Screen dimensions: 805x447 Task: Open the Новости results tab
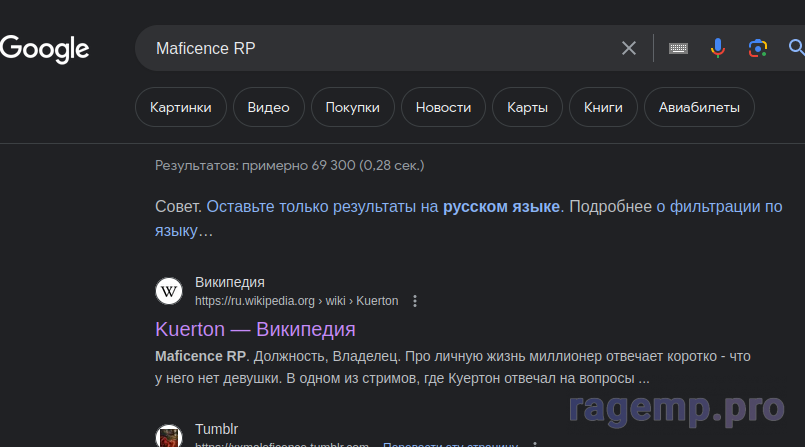443,108
